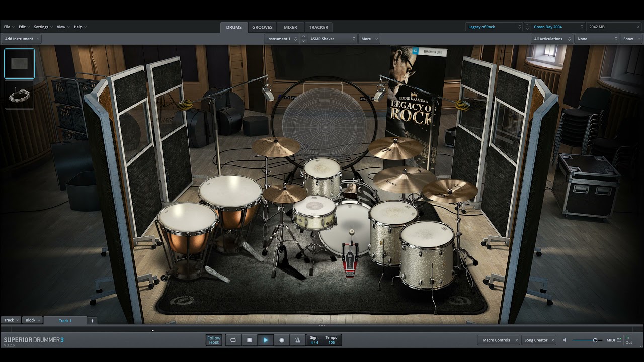Viewport: 644px width, 362px height.
Task: Click the upper floor tom head
Action: (393, 213)
